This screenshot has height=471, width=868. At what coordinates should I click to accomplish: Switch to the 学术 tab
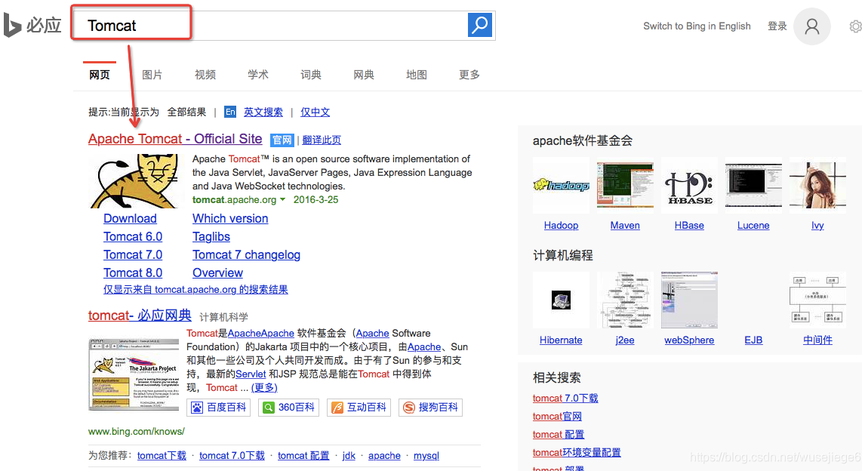[258, 75]
